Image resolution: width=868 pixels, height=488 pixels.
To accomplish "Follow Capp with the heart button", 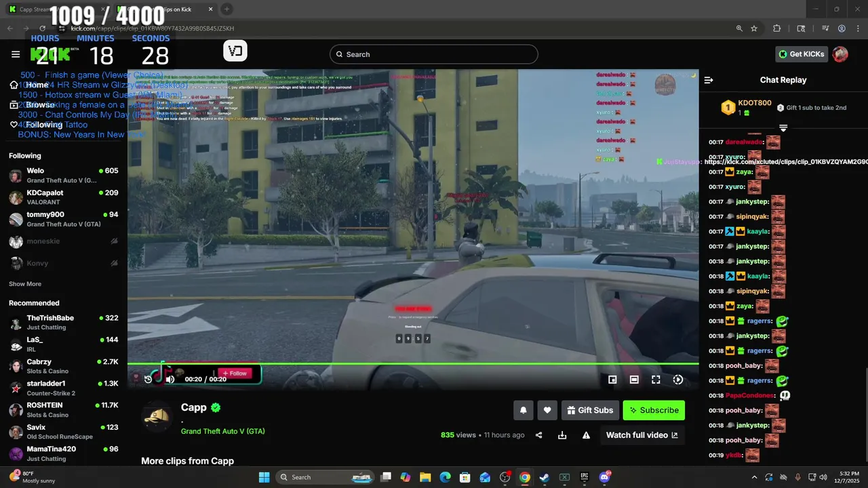I will 547,410.
